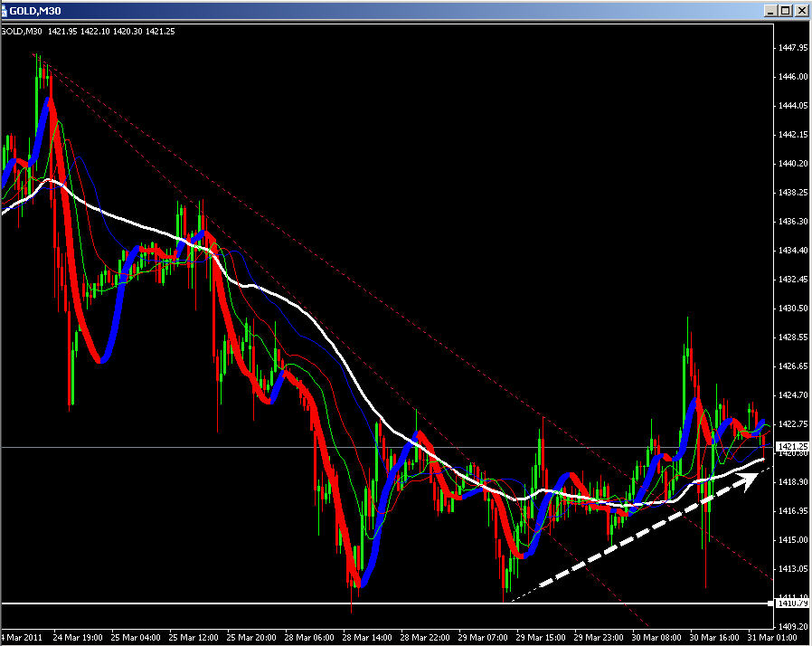The height and width of the screenshot is (646, 812).
Task: Click the 25 Mar 12:00 time label
Action: pyautogui.click(x=194, y=638)
